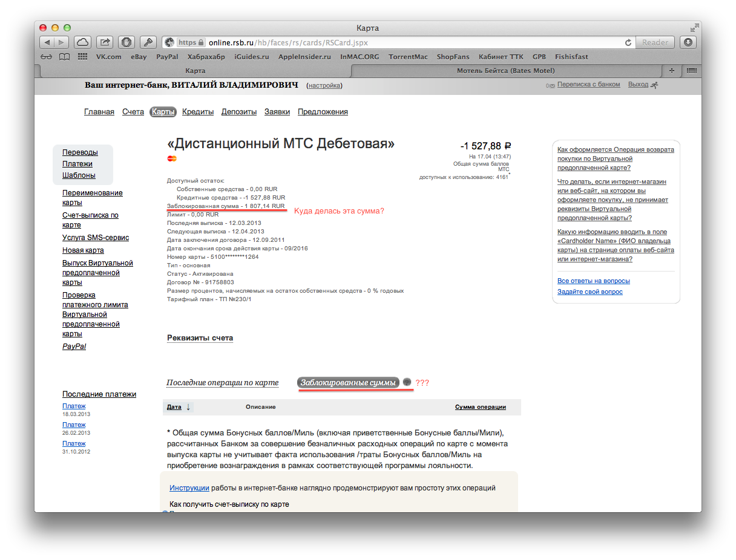
Task: Open the Предложения section
Action: [323, 112]
